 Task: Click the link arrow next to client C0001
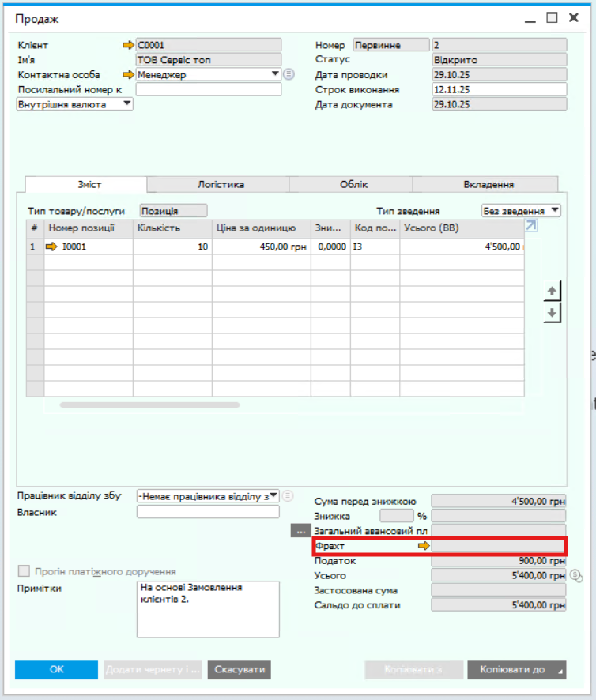[128, 46]
